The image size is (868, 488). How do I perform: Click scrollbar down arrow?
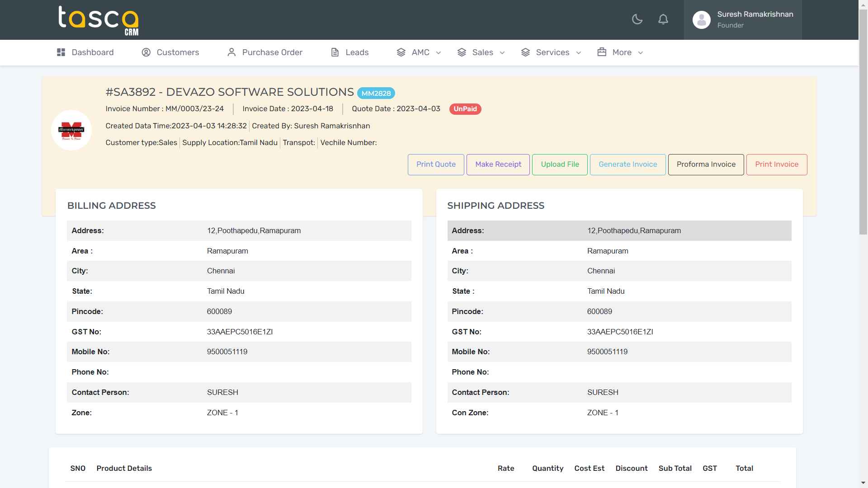863,483
